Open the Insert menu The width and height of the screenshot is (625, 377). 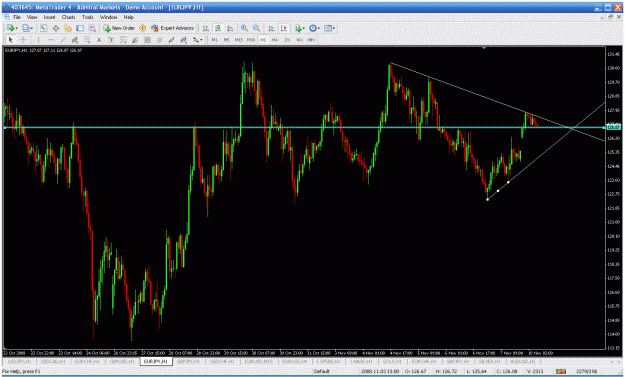pos(49,17)
